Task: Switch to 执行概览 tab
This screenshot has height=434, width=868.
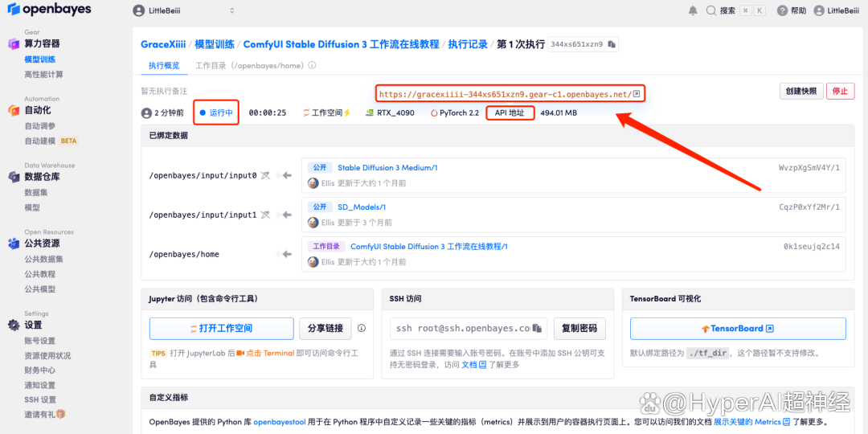Action: (164, 65)
